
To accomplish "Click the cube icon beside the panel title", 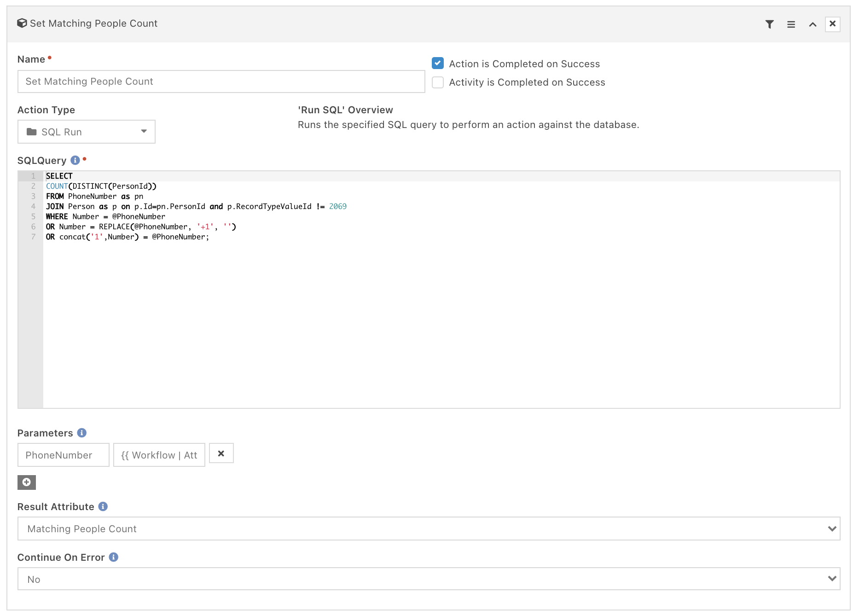I will 22,23.
